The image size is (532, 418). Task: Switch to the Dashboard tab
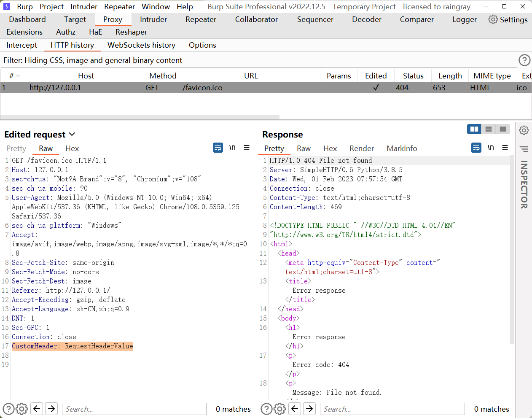point(27,19)
